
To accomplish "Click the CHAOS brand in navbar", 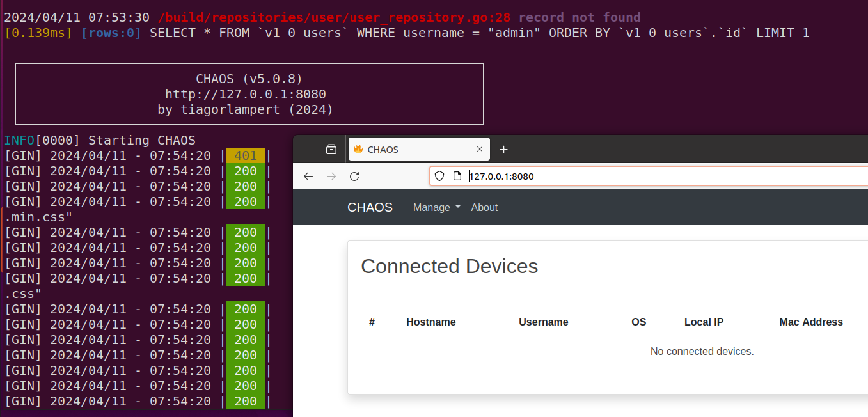I will pyautogui.click(x=370, y=207).
